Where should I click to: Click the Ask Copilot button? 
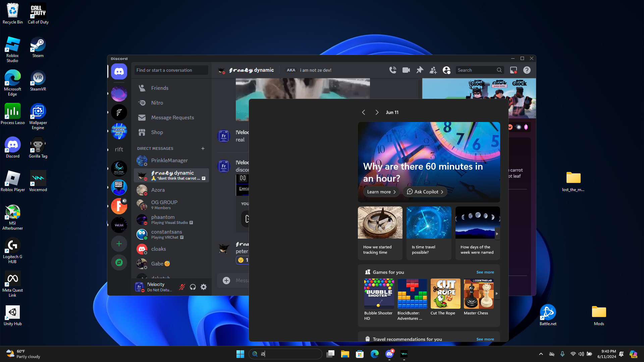coord(425,192)
